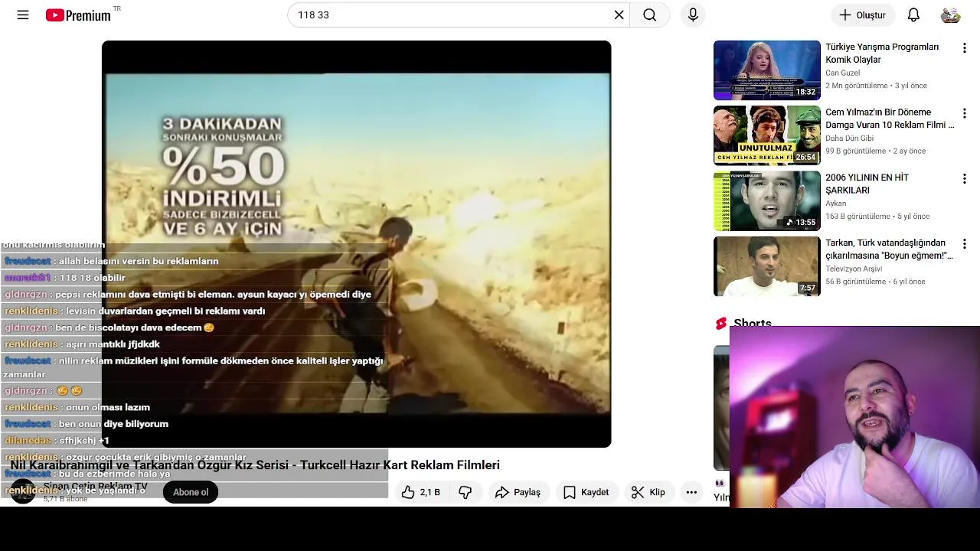Save the video with Kaydet
980x551 pixels.
586,492
